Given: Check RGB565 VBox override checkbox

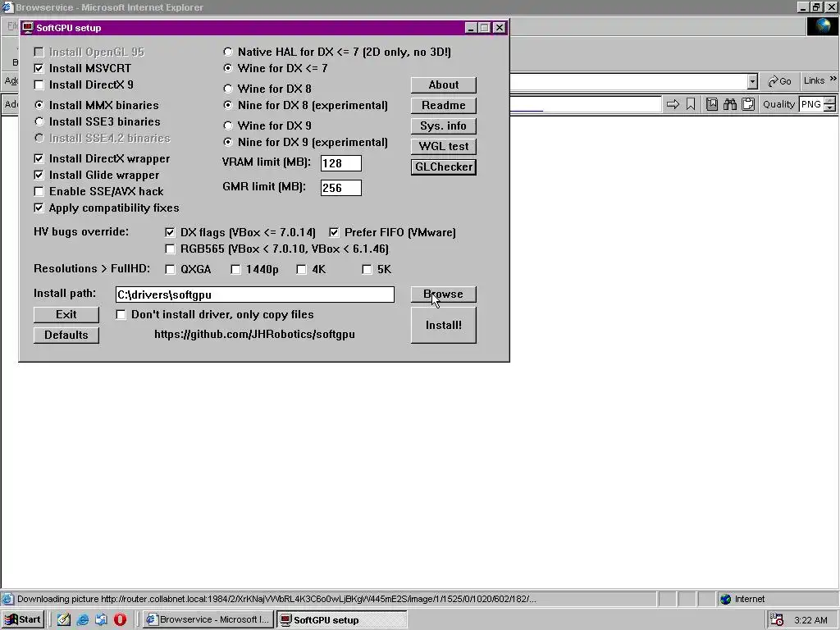Looking at the screenshot, I should [x=170, y=249].
